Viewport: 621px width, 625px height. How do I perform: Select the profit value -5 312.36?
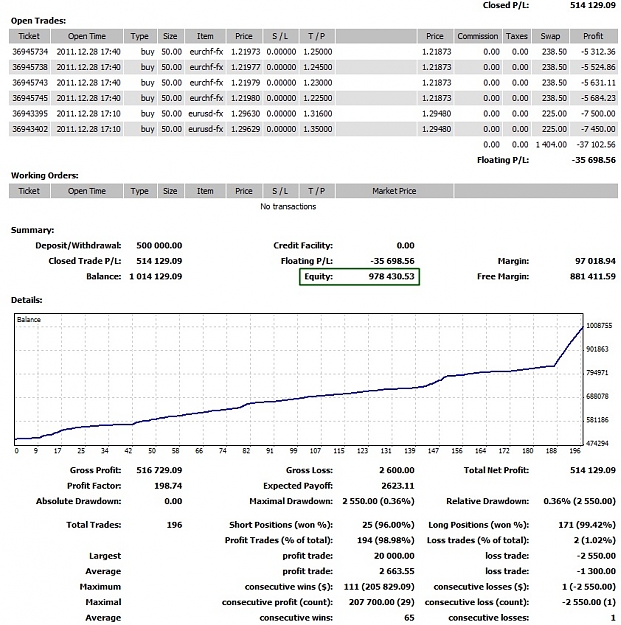[598, 52]
